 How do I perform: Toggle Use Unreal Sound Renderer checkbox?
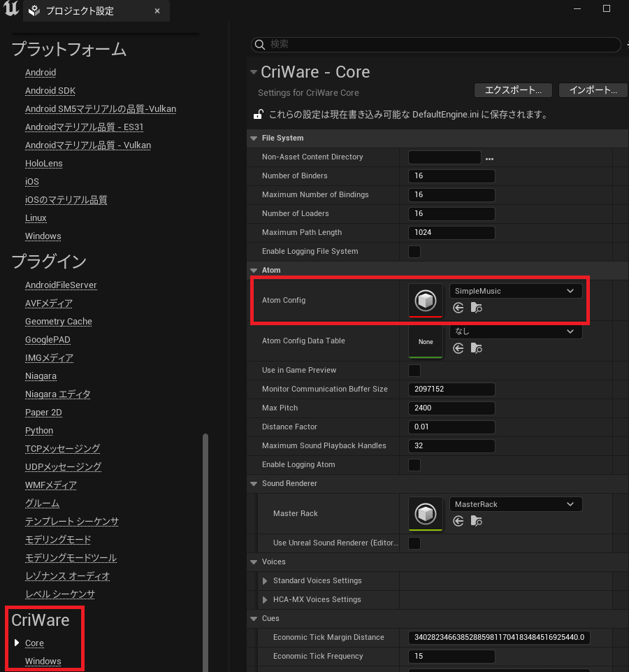pyautogui.click(x=414, y=543)
